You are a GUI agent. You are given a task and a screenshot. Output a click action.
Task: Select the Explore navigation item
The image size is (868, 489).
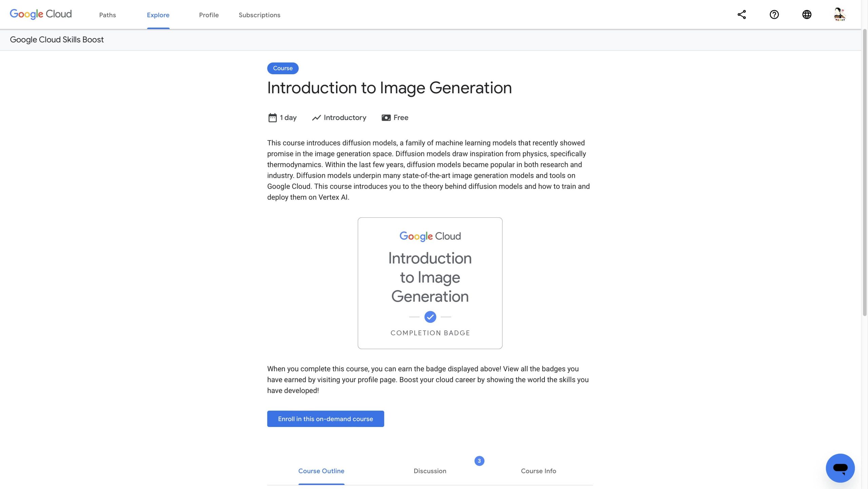158,15
